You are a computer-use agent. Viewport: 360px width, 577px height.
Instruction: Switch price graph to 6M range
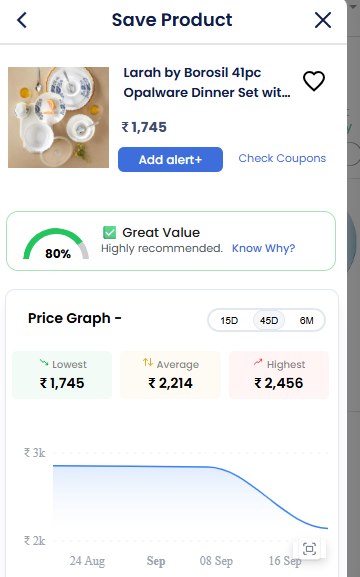point(307,321)
